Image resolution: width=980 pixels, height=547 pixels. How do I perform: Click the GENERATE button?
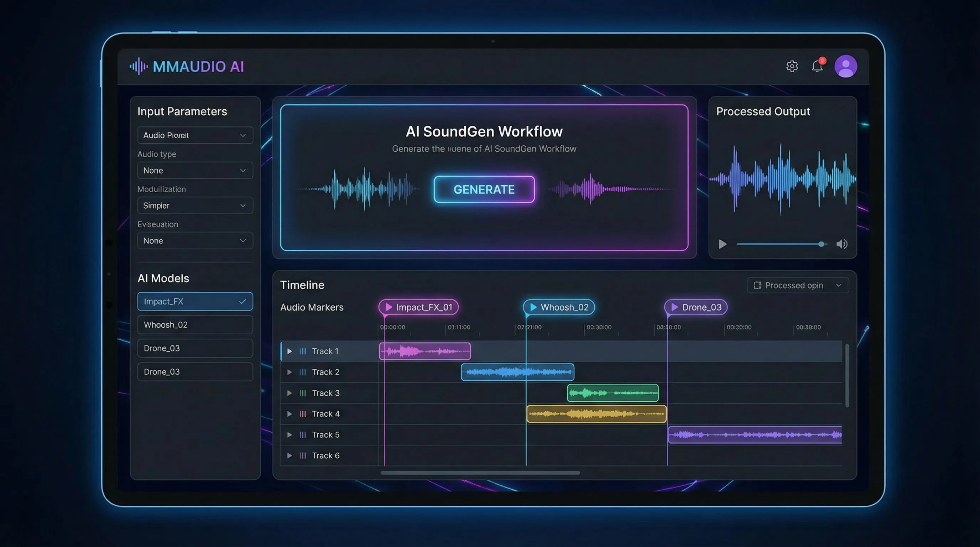pyautogui.click(x=484, y=189)
